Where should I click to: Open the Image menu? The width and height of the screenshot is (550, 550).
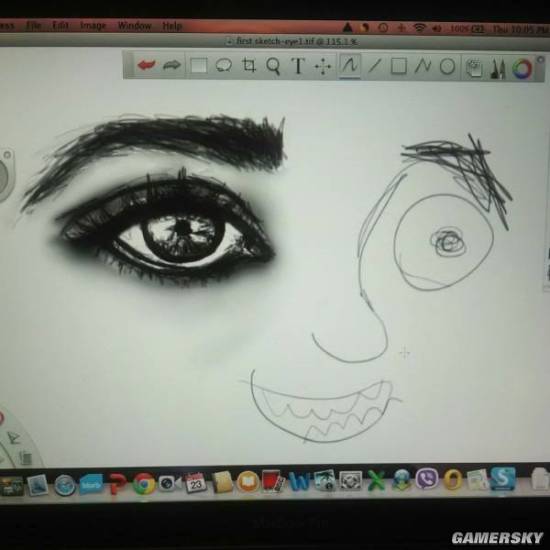93,26
